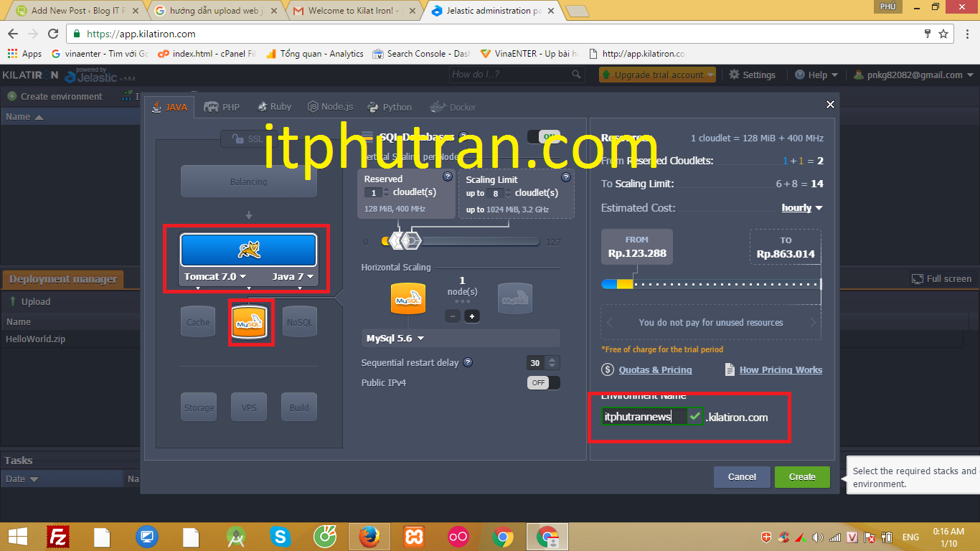Image resolution: width=980 pixels, height=551 pixels.
Task: Open Tomcat 7.0 version dropdown
Action: pyautogui.click(x=215, y=276)
